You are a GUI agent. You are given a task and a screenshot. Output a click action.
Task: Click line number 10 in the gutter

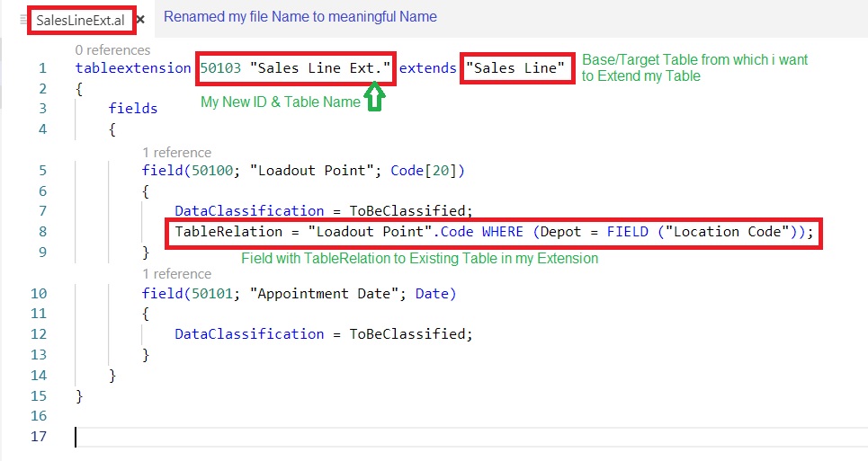click(41, 293)
